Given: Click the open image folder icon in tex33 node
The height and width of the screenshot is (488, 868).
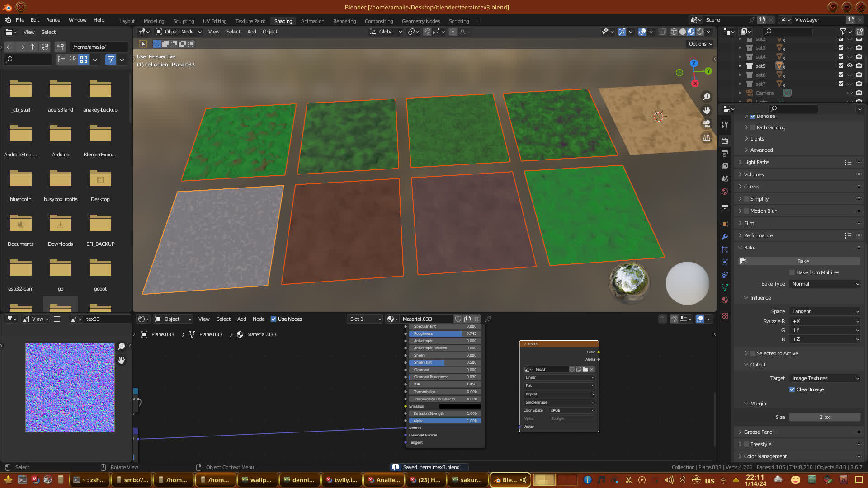Looking at the screenshot, I should pos(585,369).
